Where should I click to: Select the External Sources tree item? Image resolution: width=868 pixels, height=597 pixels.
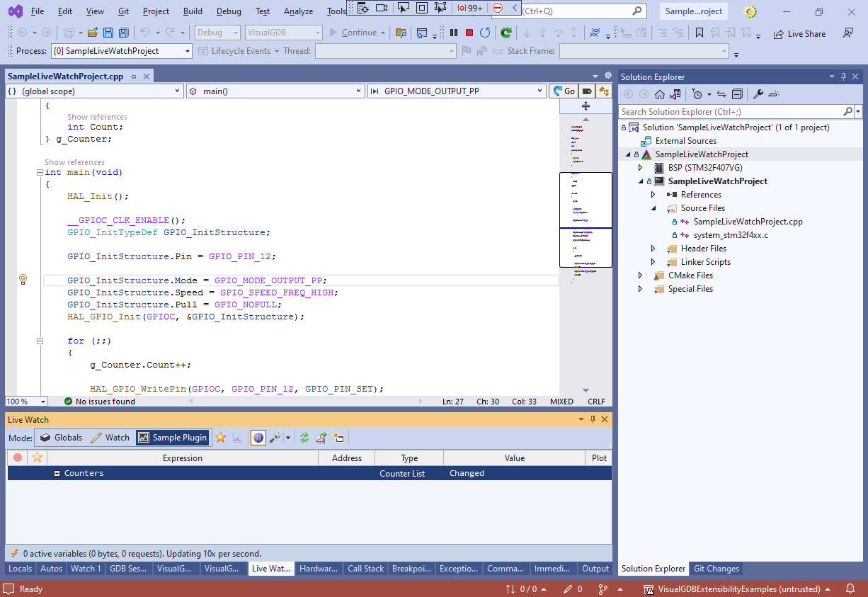(685, 141)
